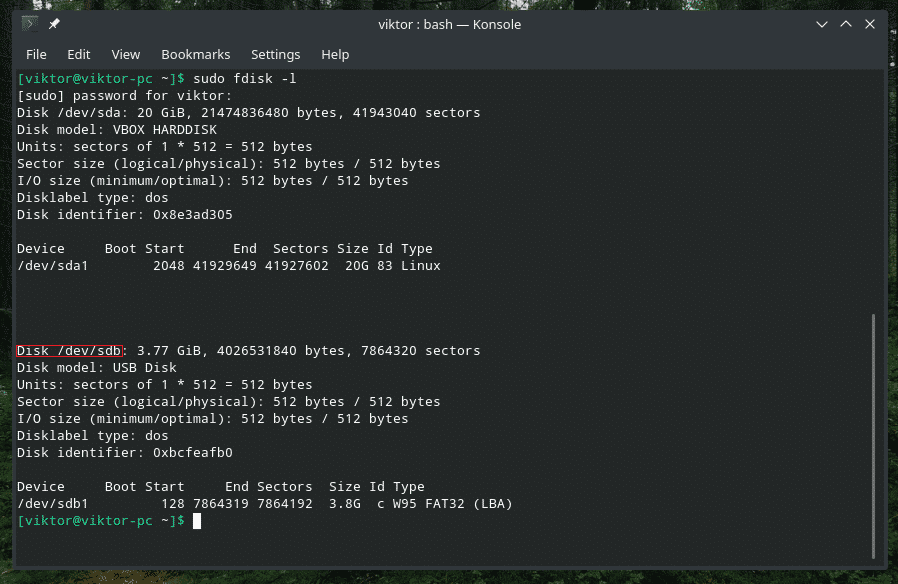This screenshot has width=898, height=584.
Task: Click the maximize caret icon in titlebar
Action: tap(846, 24)
